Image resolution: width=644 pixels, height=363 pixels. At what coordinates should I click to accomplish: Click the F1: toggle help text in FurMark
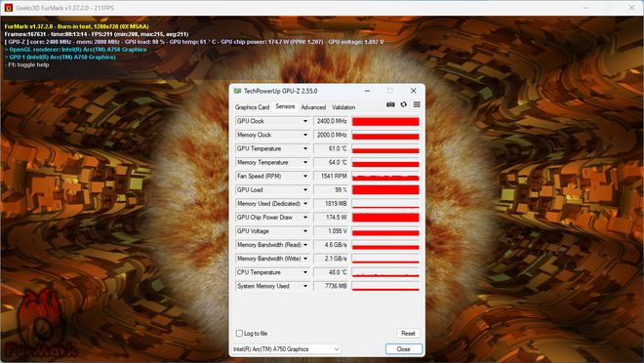26,64
